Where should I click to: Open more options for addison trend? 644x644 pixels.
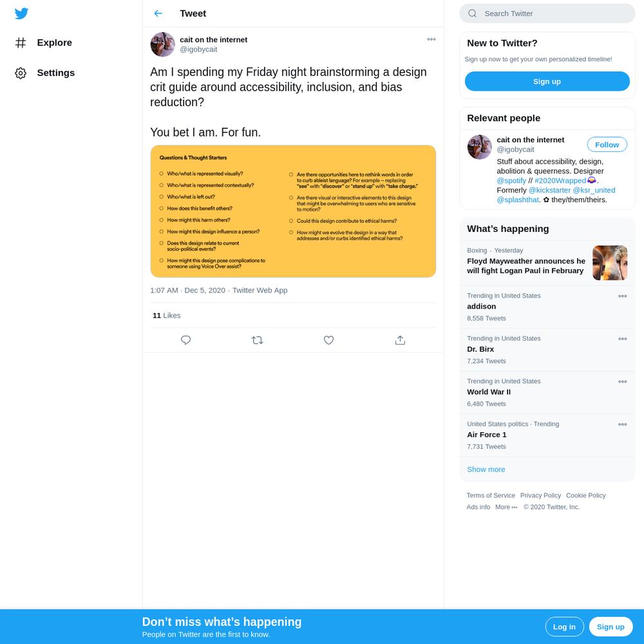(x=622, y=296)
